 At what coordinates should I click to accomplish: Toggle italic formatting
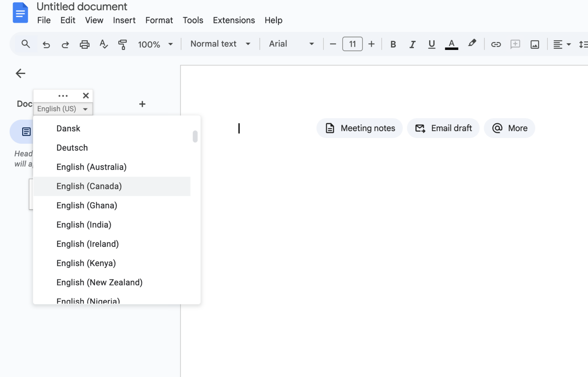[412, 44]
